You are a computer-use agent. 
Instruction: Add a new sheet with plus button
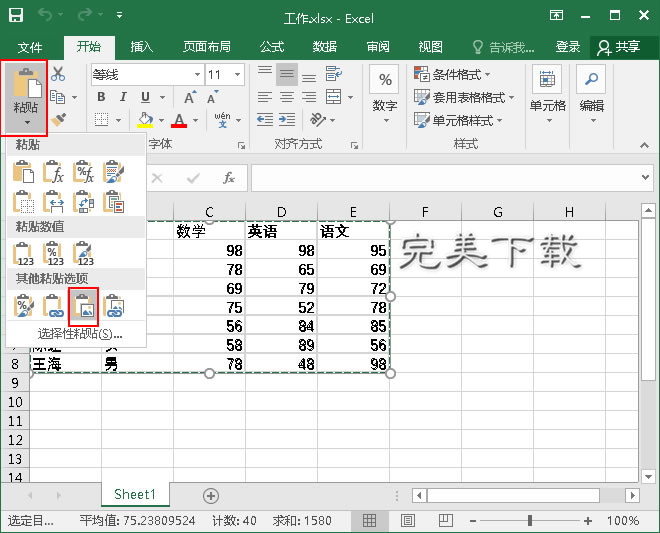pyautogui.click(x=210, y=495)
